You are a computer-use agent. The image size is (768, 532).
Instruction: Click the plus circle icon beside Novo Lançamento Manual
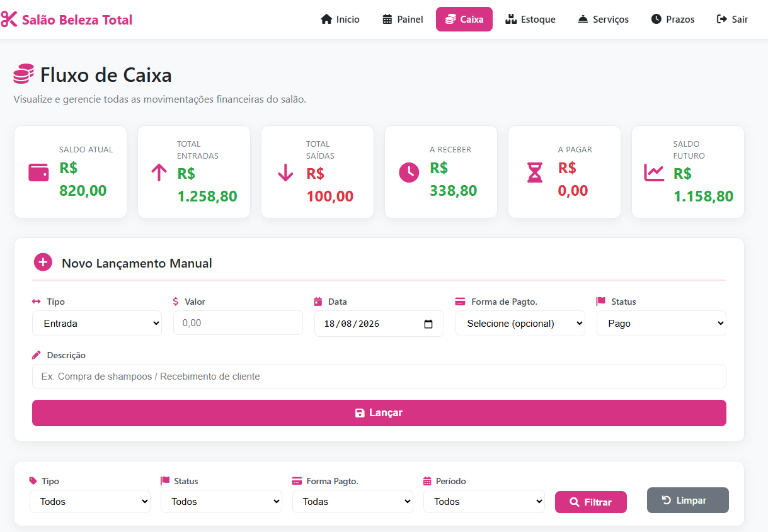click(x=42, y=263)
